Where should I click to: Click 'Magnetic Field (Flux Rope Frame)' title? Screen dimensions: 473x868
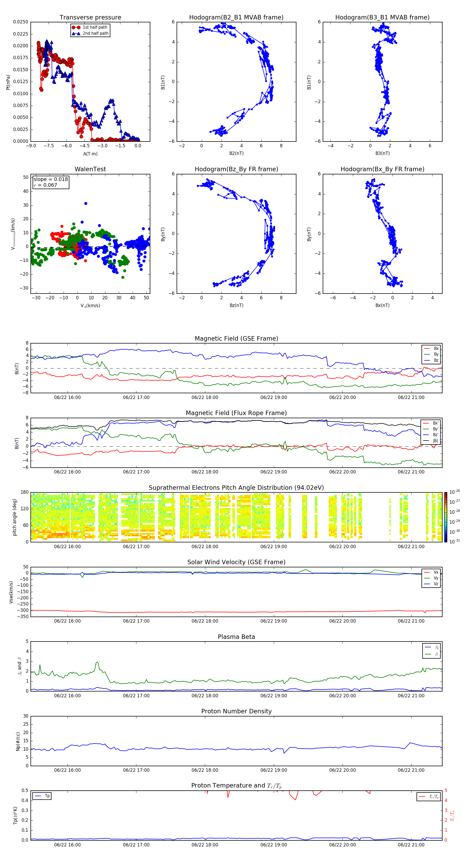point(236,413)
